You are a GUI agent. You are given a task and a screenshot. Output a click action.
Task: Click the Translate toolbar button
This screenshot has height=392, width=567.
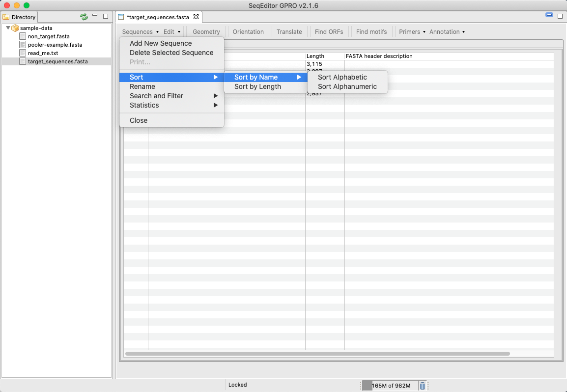[289, 32]
